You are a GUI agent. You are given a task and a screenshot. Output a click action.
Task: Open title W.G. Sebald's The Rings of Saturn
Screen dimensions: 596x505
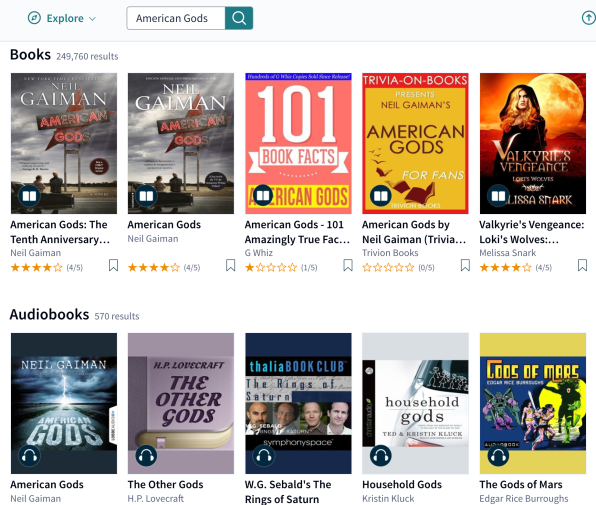click(x=288, y=492)
